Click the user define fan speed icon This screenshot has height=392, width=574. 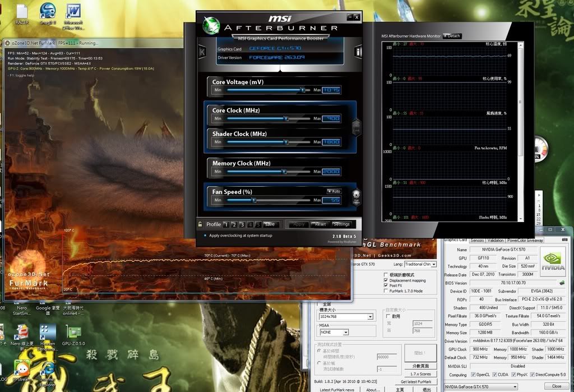(356, 197)
